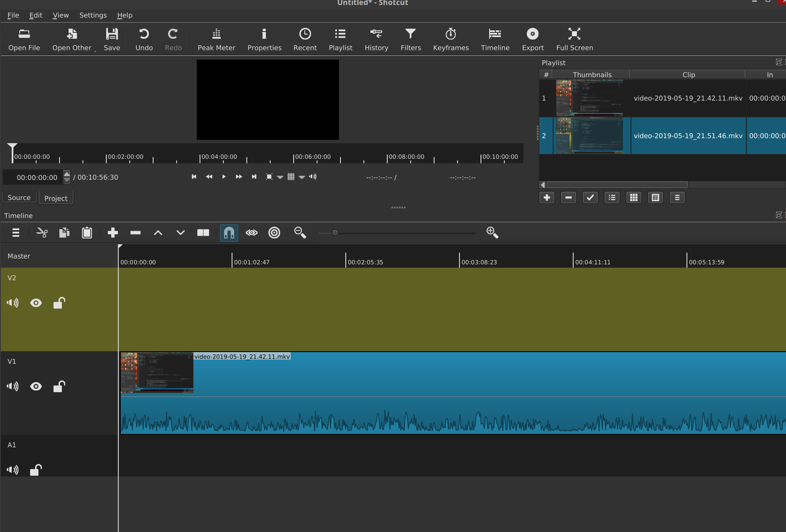Cut the selected timeline clip
786x532 pixels.
click(41, 233)
